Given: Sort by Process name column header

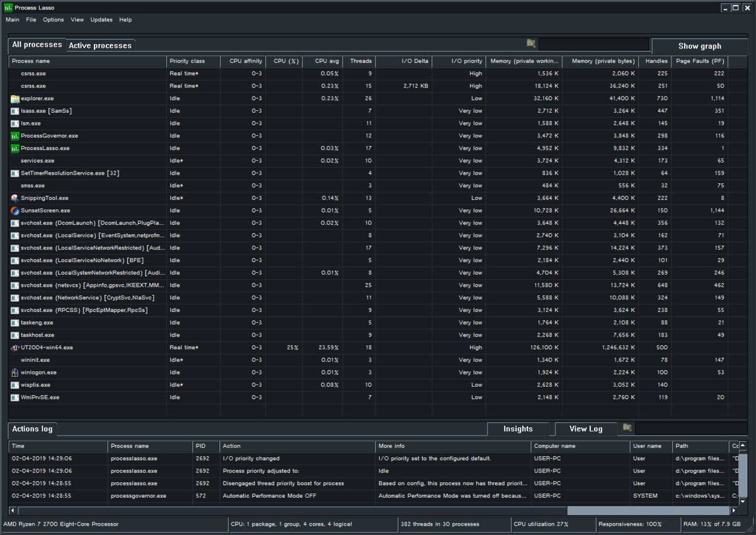Looking at the screenshot, I should 88,61.
